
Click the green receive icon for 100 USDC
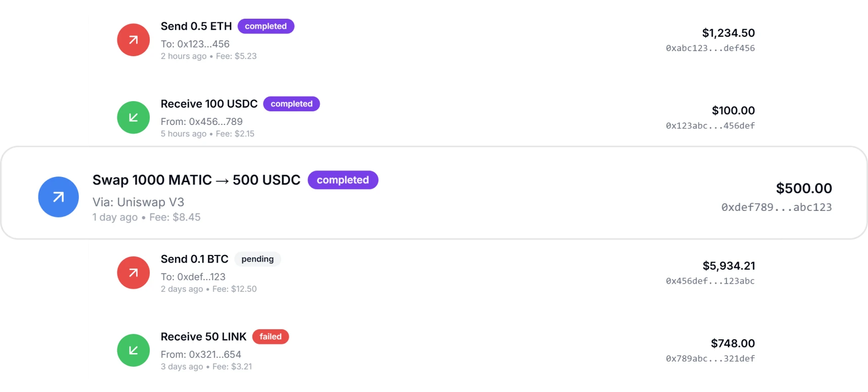point(133,117)
